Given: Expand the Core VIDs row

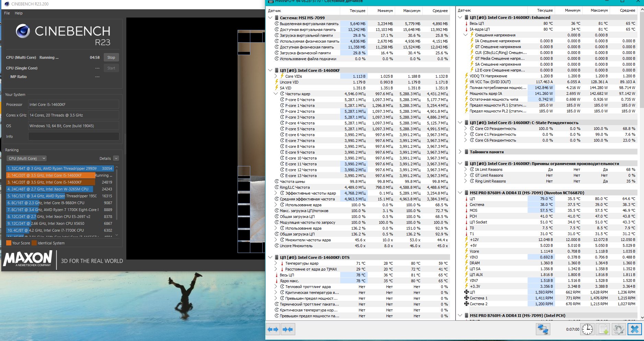Looking at the screenshot, I should 276,76.
